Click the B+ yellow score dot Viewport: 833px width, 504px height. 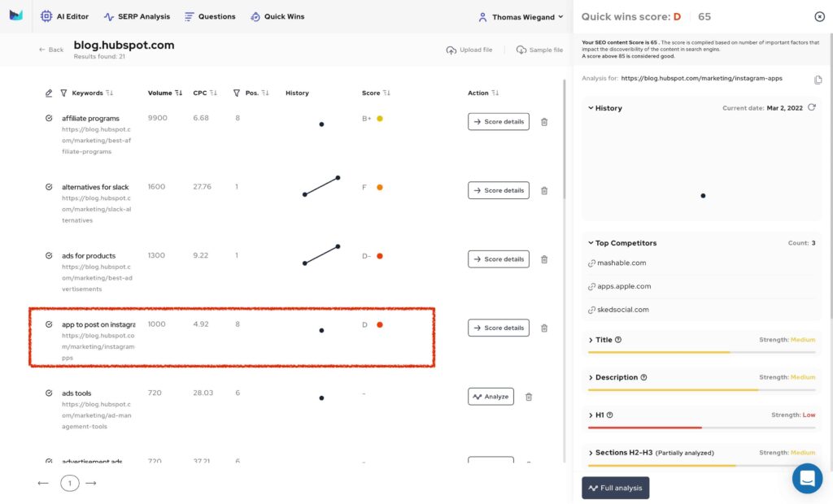coord(380,119)
